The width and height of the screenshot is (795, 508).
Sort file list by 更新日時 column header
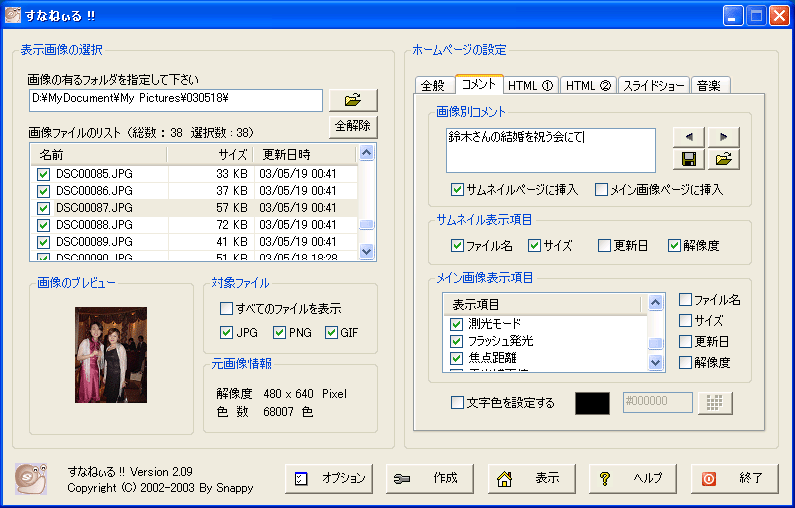click(x=304, y=155)
